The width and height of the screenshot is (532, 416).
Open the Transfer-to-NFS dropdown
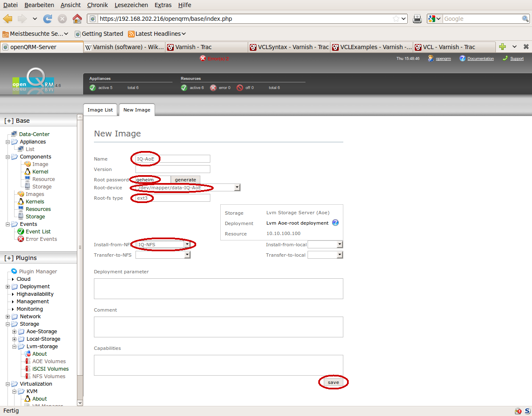click(187, 255)
